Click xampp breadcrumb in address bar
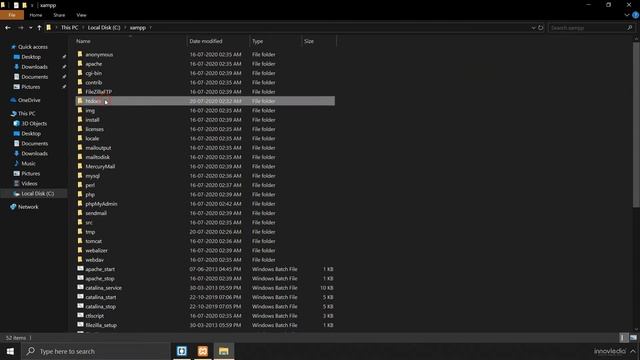 click(x=138, y=28)
